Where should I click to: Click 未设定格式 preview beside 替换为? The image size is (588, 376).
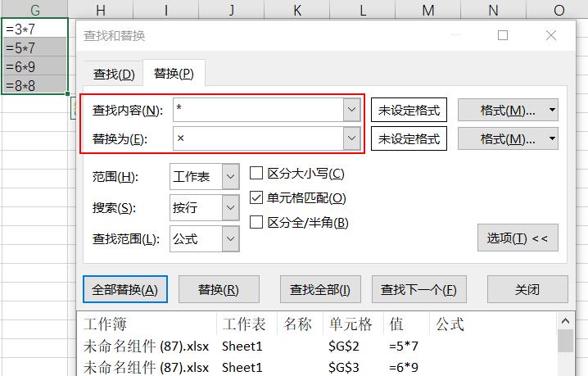pyautogui.click(x=409, y=138)
